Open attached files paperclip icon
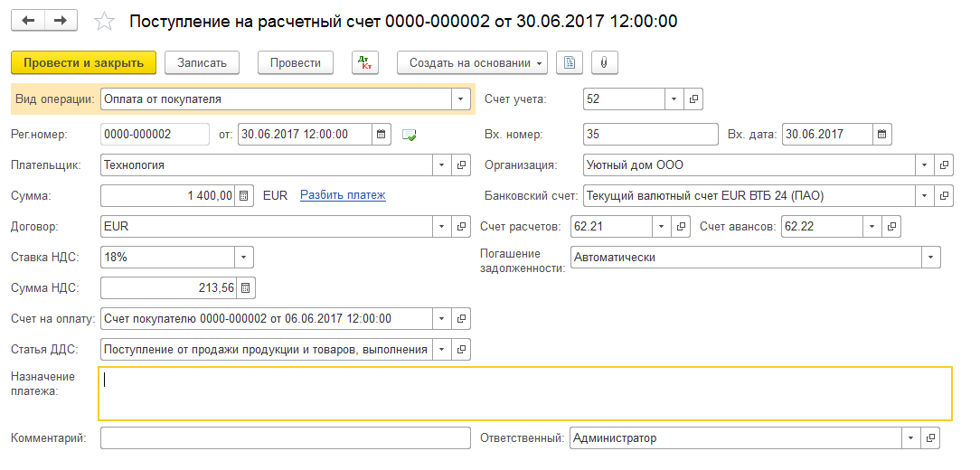The image size is (980, 470). click(x=604, y=62)
